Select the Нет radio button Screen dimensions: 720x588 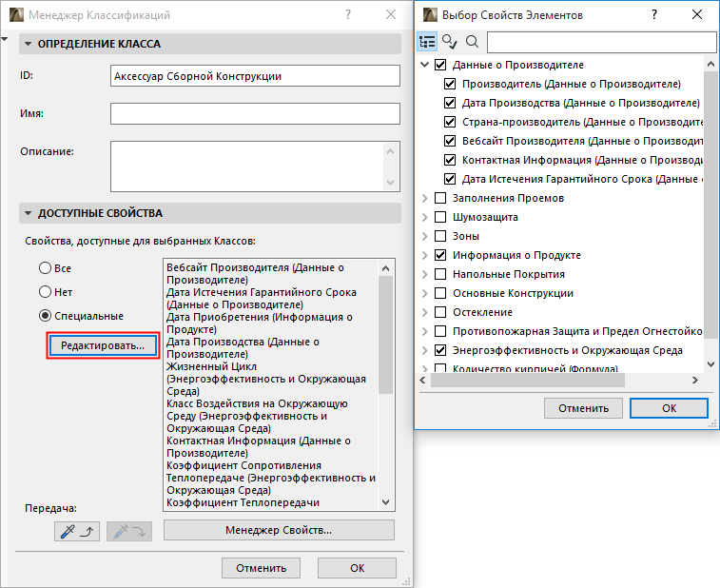tap(45, 292)
